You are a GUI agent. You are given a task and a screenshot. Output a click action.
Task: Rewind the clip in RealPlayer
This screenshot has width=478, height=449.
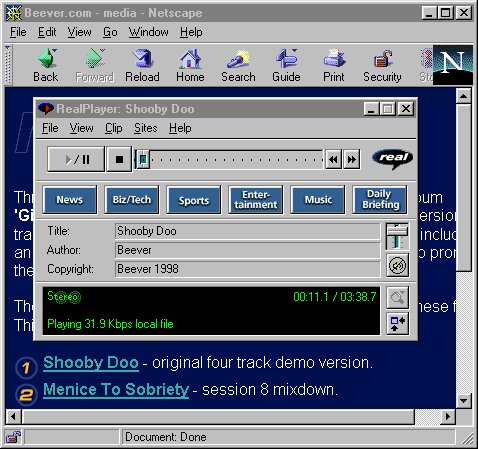333,160
